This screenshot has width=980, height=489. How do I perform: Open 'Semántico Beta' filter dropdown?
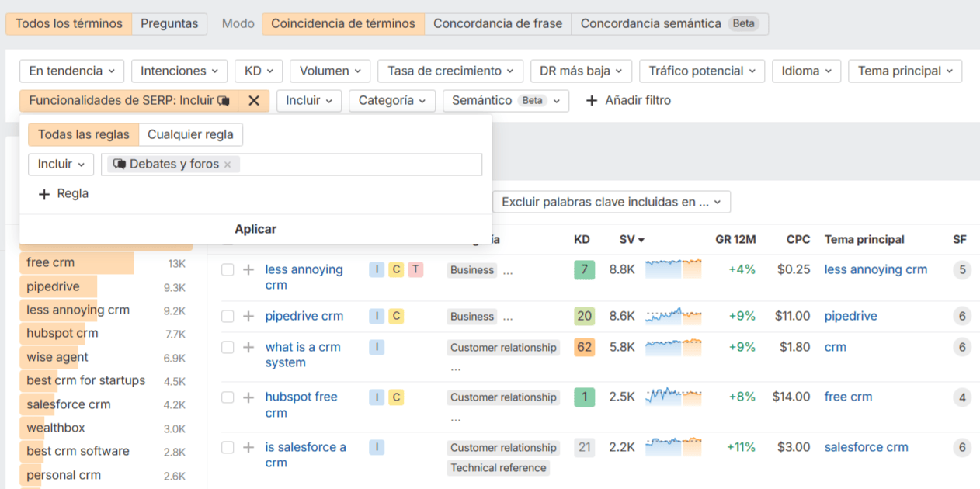506,101
